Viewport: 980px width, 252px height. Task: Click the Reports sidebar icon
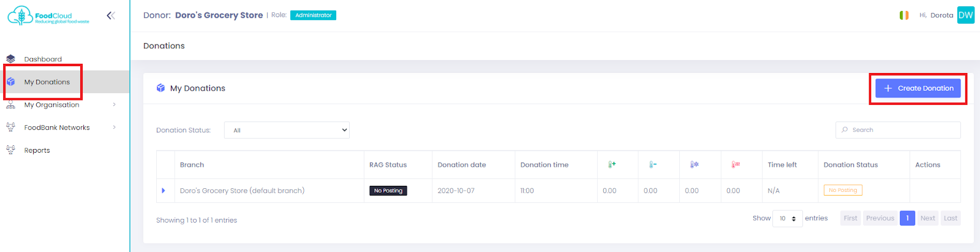[10, 150]
